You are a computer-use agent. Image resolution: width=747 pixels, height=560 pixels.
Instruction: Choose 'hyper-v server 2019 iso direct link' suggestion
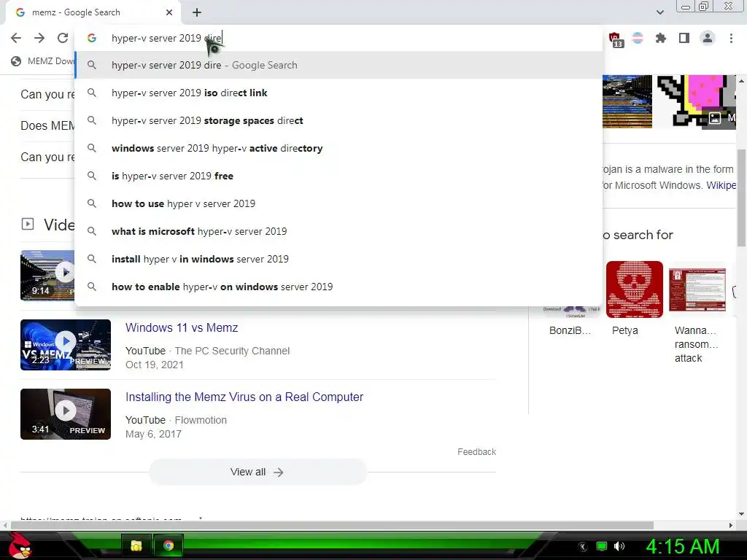(338, 93)
